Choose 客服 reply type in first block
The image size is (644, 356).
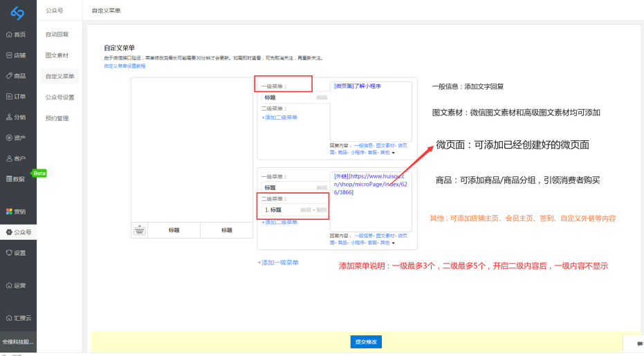[373, 152]
